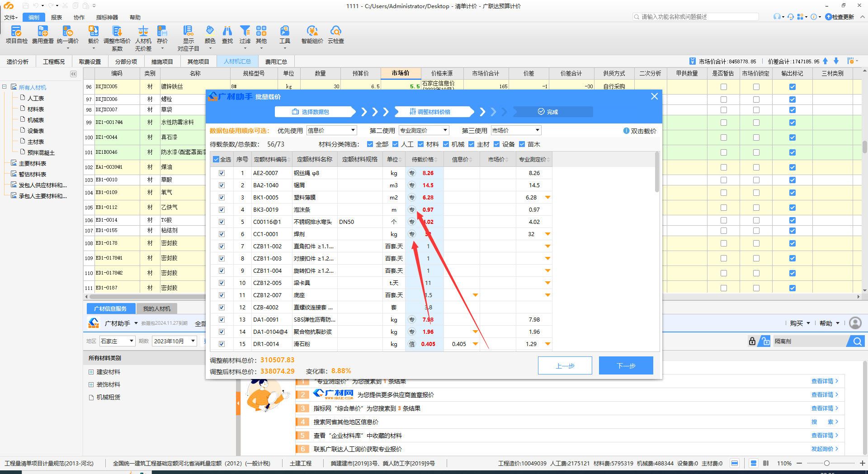Image resolution: width=868 pixels, height=474 pixels.
Task: Open the 指标神器 menu
Action: (x=107, y=17)
